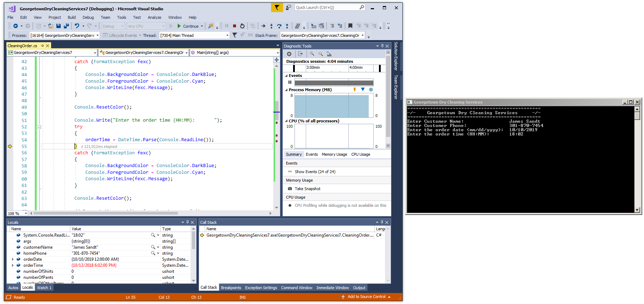
Task: Click Diagnostic Tools output window icon
Action: (x=301, y=54)
